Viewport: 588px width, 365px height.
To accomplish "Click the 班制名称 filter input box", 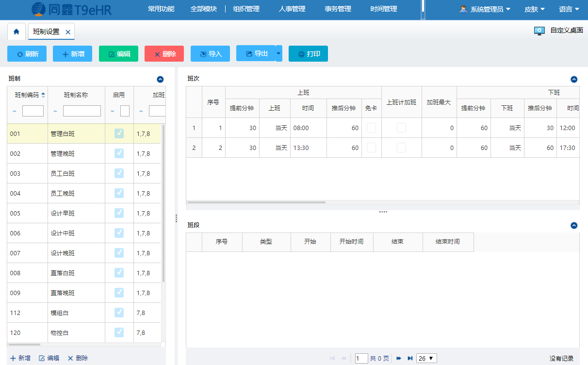I will 82,111.
